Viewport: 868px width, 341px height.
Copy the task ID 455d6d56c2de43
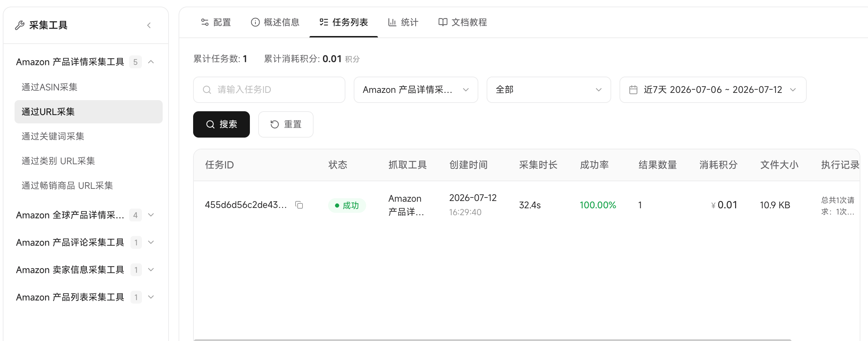[x=299, y=205]
